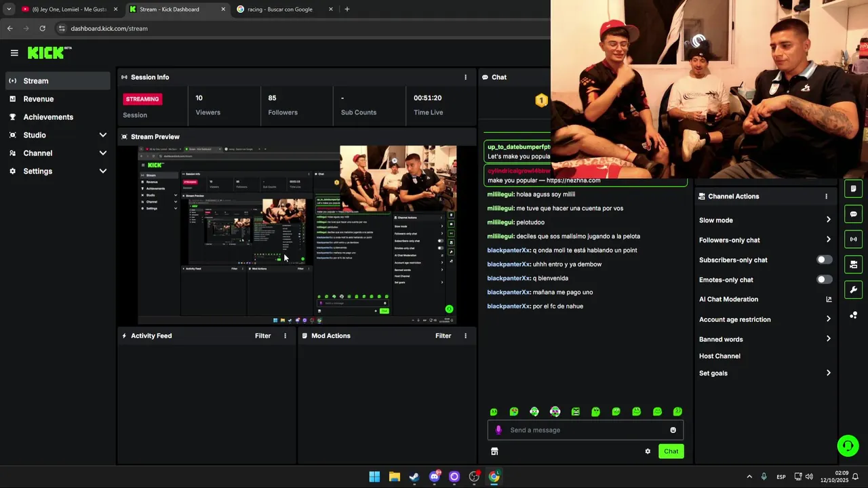Open OBS Studio from taskbar

click(474, 476)
